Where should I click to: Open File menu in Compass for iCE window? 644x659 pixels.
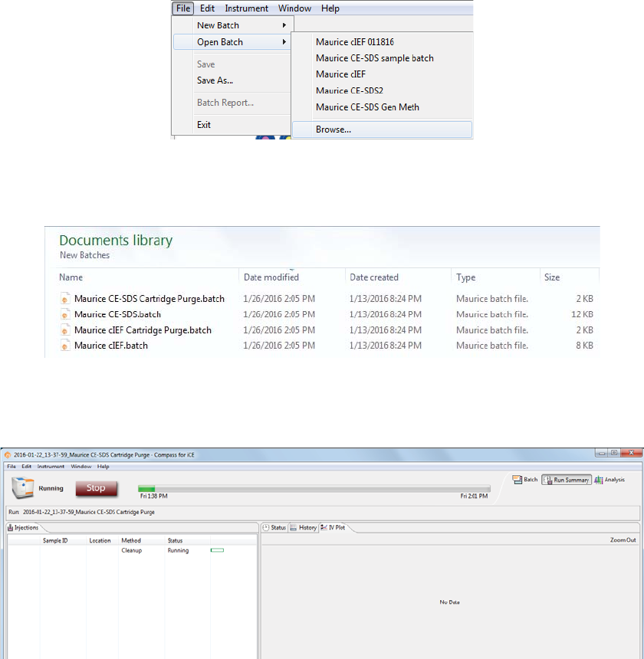coord(11,467)
